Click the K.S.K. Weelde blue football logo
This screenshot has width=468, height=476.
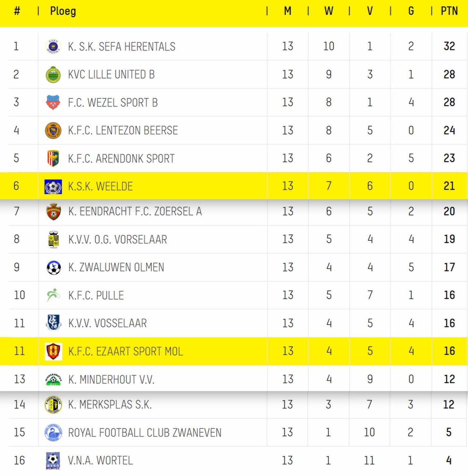coord(53,187)
